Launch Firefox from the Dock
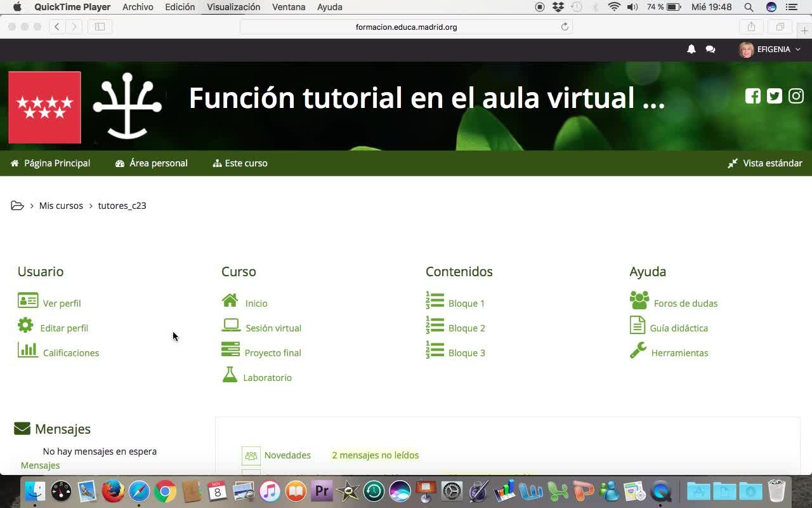This screenshot has height=508, width=812. click(113, 491)
